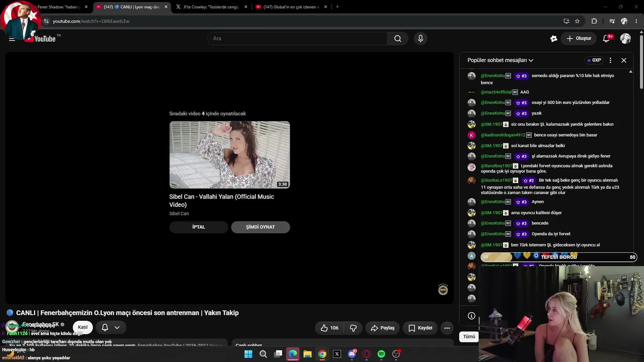Open Microsoft Edge from the taskbar
The width and height of the screenshot is (644, 362).
pos(292,354)
